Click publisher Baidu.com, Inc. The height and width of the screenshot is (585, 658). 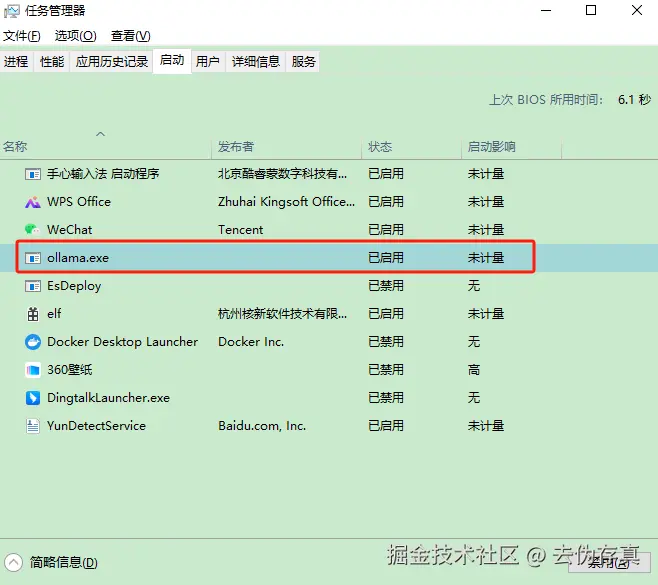click(262, 426)
